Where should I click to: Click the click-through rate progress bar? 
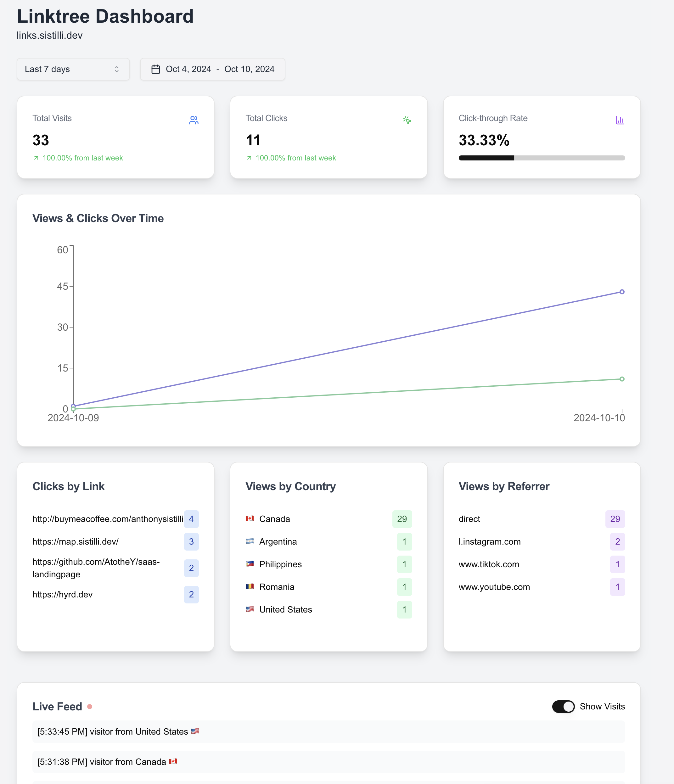point(541,158)
